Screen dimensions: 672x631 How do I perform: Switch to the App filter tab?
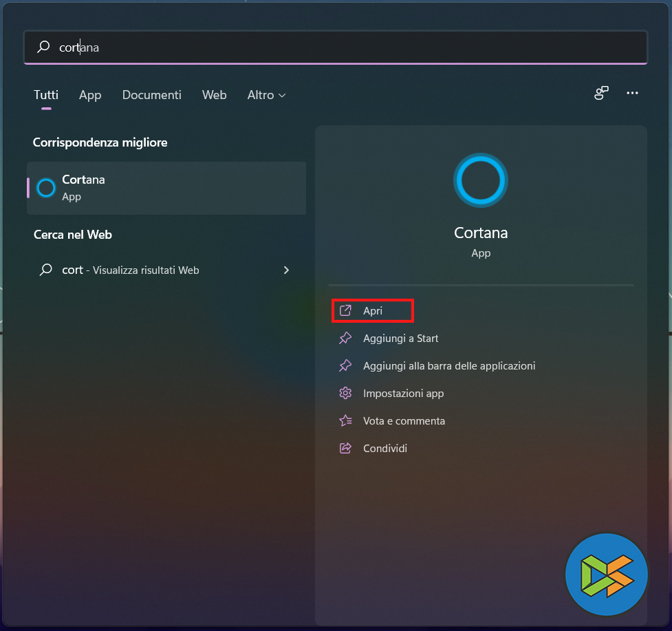(90, 95)
